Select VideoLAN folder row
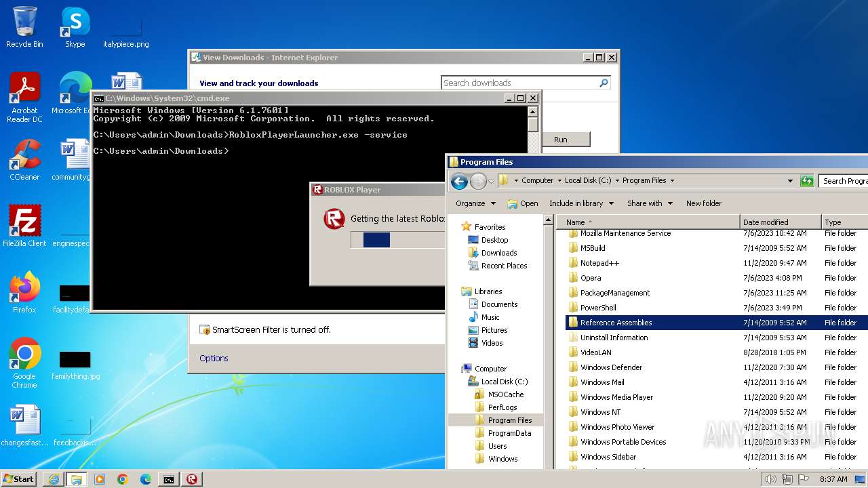 [717, 352]
